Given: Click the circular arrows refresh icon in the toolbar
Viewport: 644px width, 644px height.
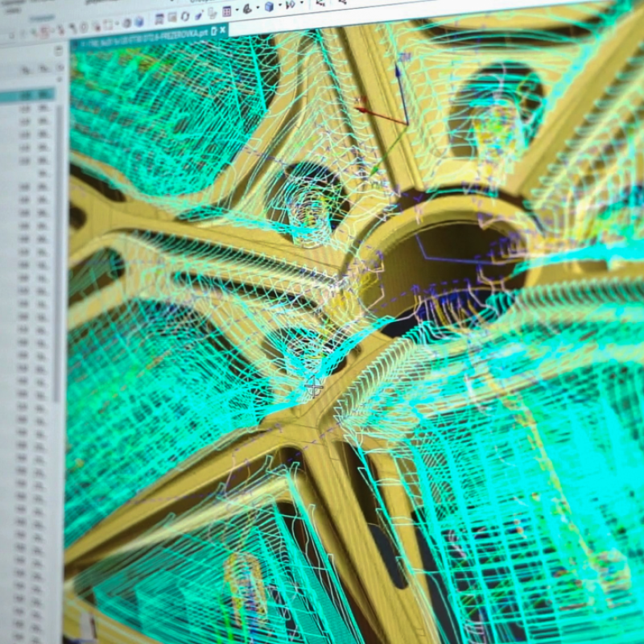Looking at the screenshot, I should point(185,16).
